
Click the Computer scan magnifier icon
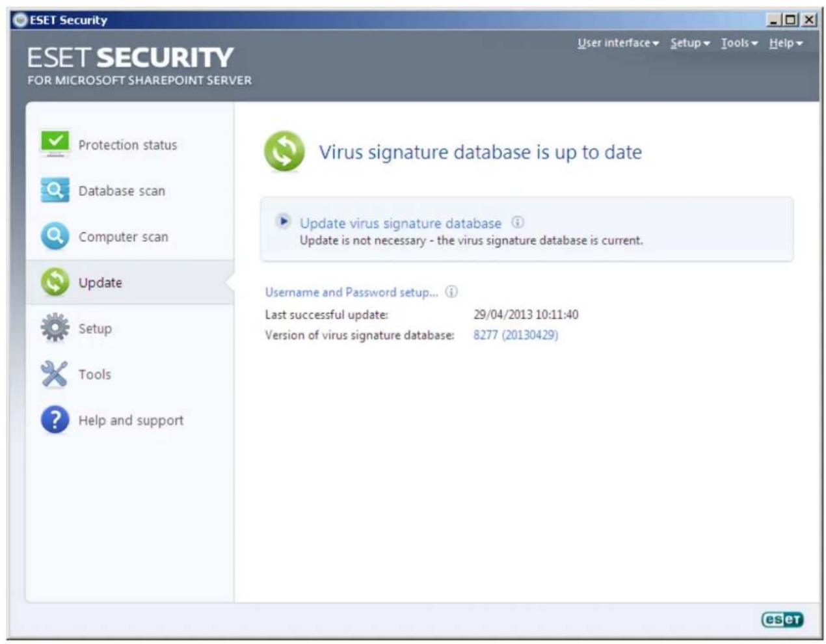(x=55, y=236)
